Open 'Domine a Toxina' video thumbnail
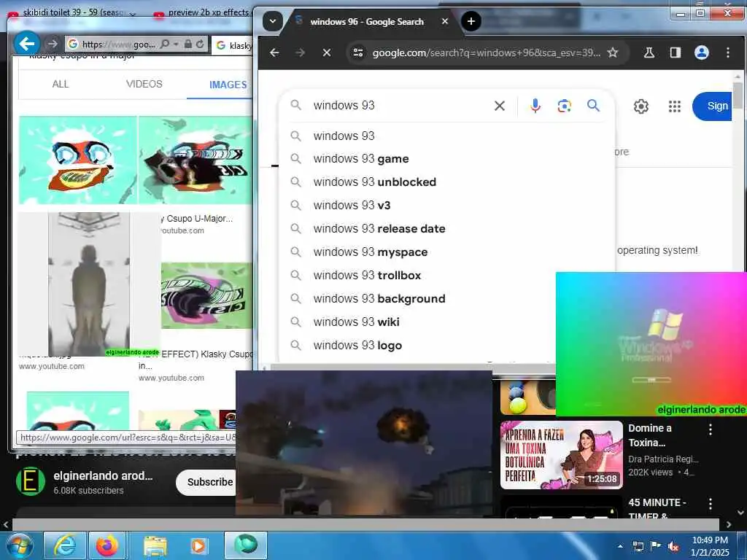747x560 pixels. pos(562,455)
